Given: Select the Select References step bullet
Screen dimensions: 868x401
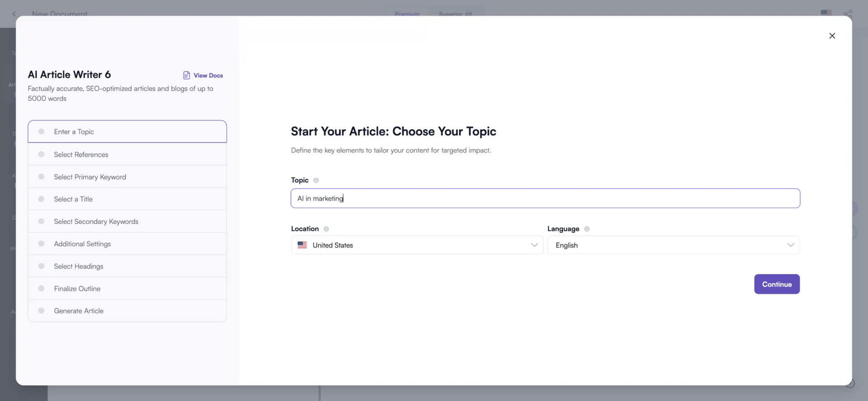Looking at the screenshot, I should (41, 155).
